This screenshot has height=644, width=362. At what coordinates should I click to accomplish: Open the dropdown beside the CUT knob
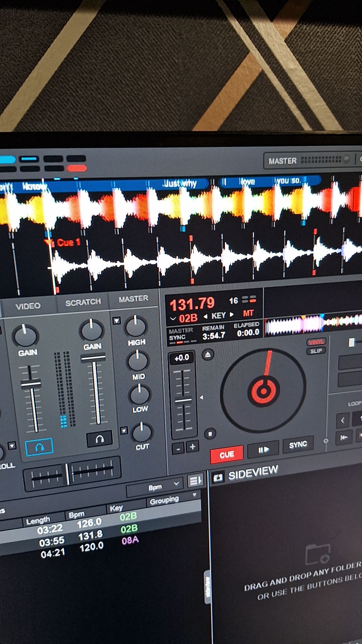(x=124, y=430)
